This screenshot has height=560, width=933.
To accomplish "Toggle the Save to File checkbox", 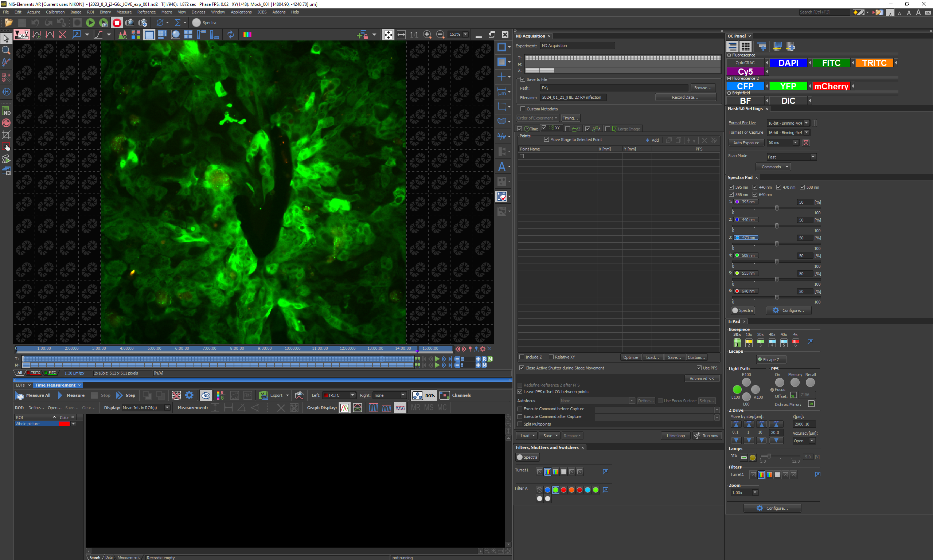I will [523, 79].
